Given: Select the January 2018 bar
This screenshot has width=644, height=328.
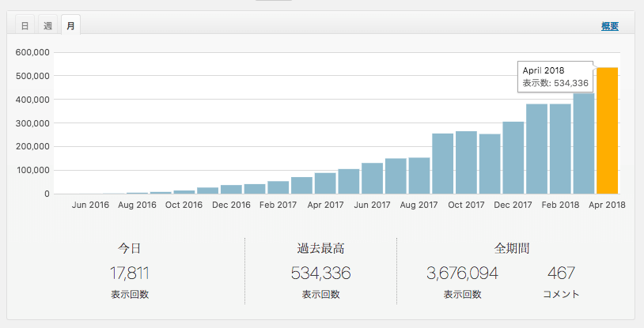Looking at the screenshot, I should click(537, 149).
